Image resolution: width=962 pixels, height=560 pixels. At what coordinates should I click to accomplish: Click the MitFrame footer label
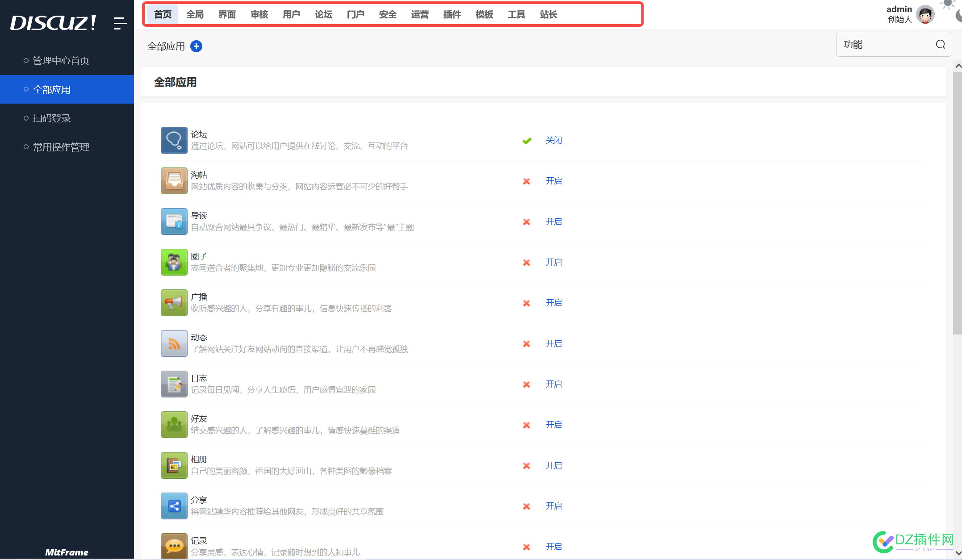coord(67,552)
